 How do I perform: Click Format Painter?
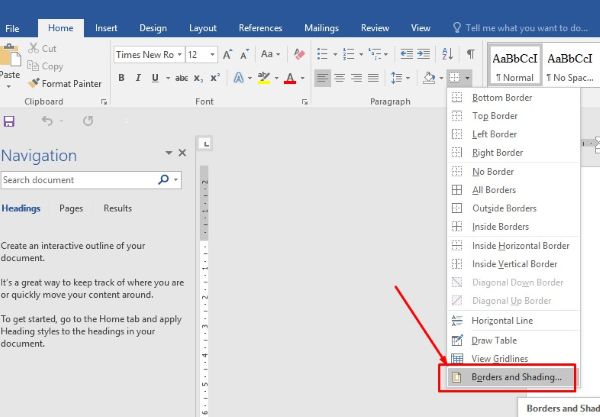tap(65, 83)
